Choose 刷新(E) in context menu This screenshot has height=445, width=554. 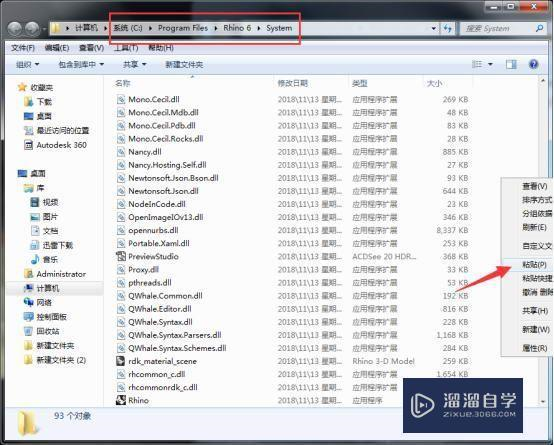click(534, 227)
